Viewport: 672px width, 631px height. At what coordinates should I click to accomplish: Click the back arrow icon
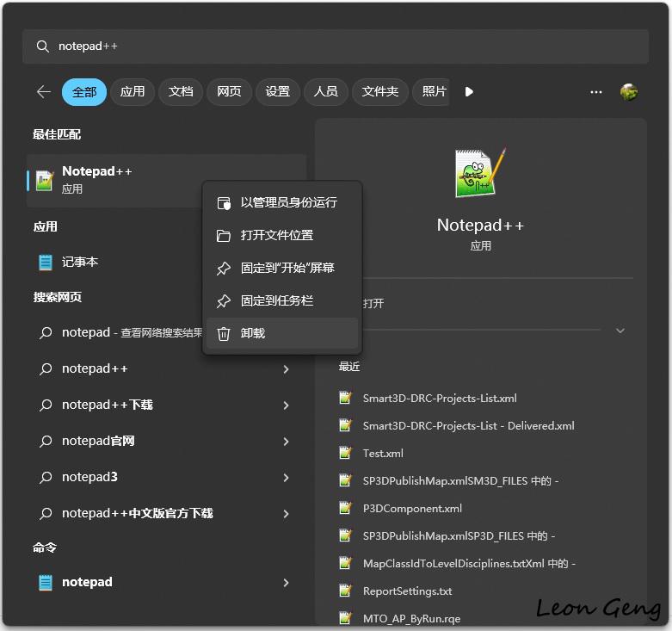pos(44,92)
